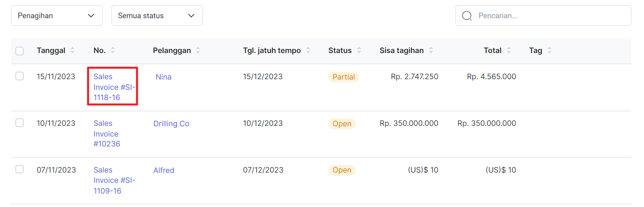The height and width of the screenshot is (207, 644).
Task: Focus the Pencarian search field
Action: pos(543,15)
